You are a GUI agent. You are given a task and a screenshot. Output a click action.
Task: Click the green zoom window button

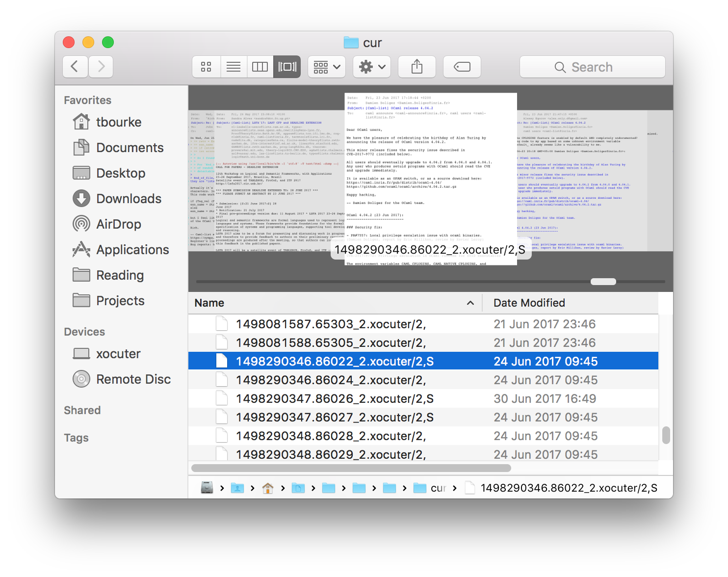click(x=108, y=42)
